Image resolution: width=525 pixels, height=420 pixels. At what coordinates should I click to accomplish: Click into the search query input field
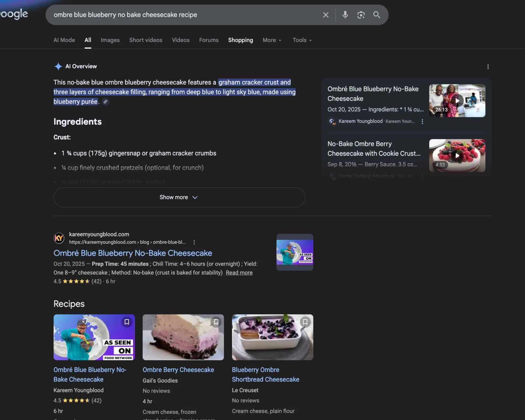(x=184, y=15)
